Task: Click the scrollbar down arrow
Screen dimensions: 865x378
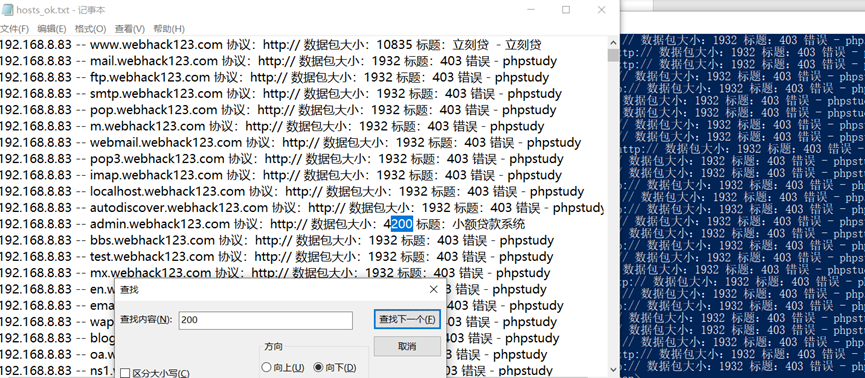Action: [x=612, y=369]
